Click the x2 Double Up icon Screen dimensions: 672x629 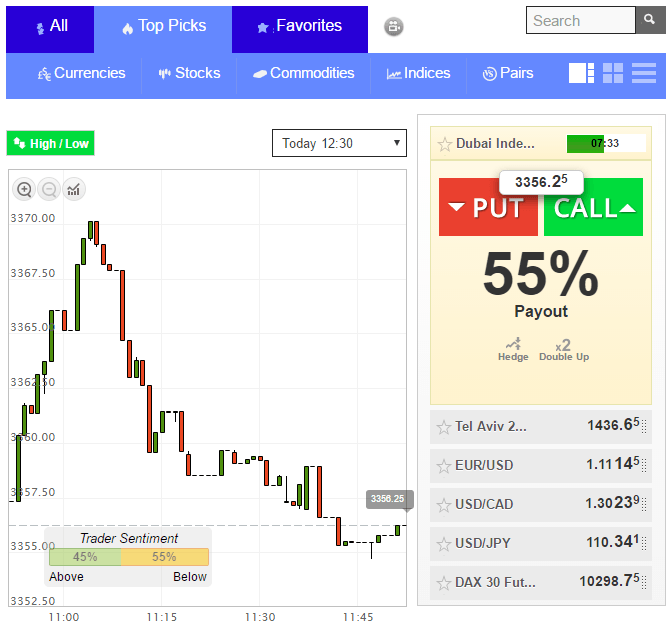pyautogui.click(x=564, y=350)
